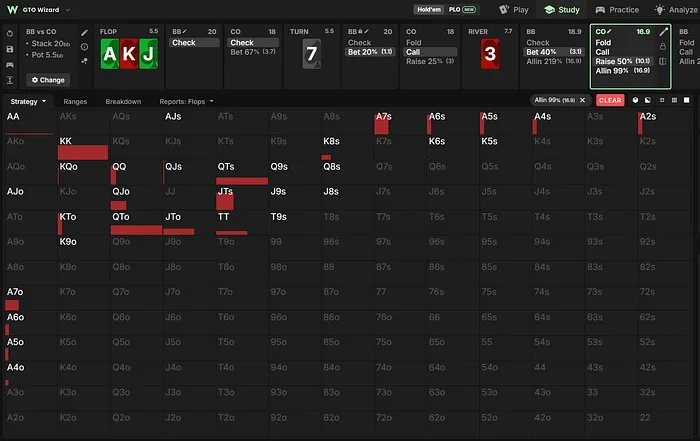This screenshot has width=700, height=441.
Task: Click the gamepad icon in the left sidebar
Action: pyautogui.click(x=10, y=65)
